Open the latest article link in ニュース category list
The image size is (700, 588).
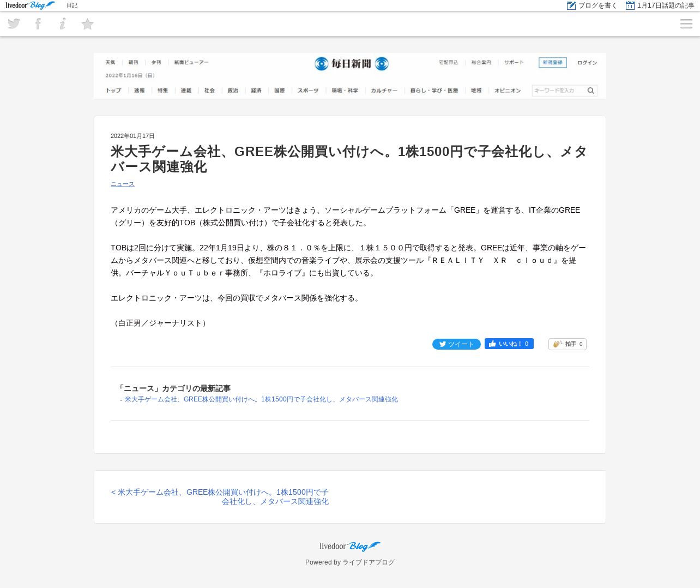pos(261,399)
